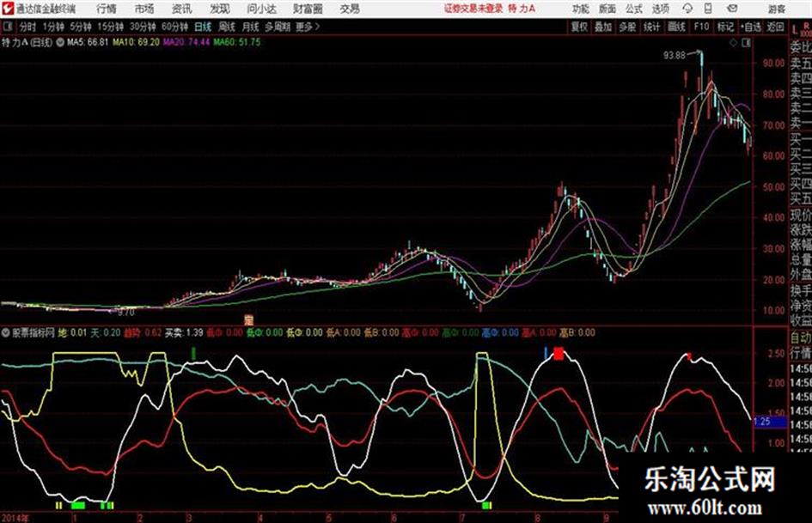Switch to the 1分钟 period tab
This screenshot has width=812, height=523.
(53, 27)
